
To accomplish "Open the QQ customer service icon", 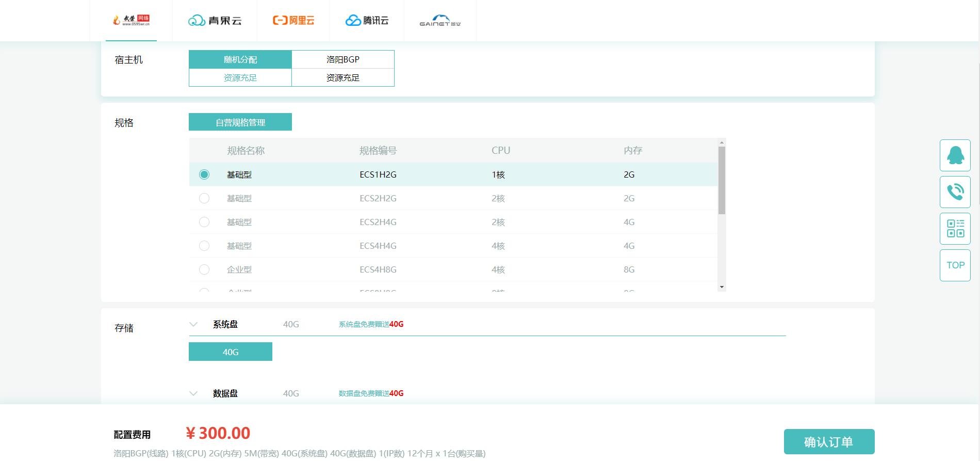I will pyautogui.click(x=955, y=155).
